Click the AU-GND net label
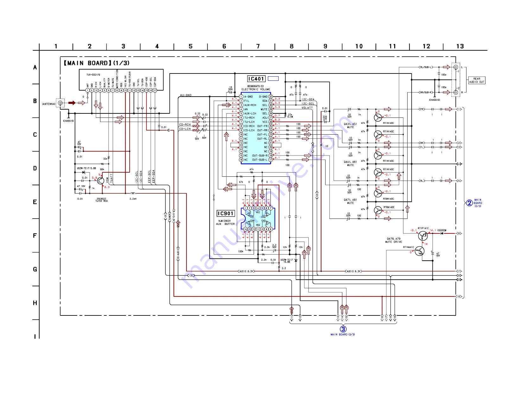 coord(186,95)
